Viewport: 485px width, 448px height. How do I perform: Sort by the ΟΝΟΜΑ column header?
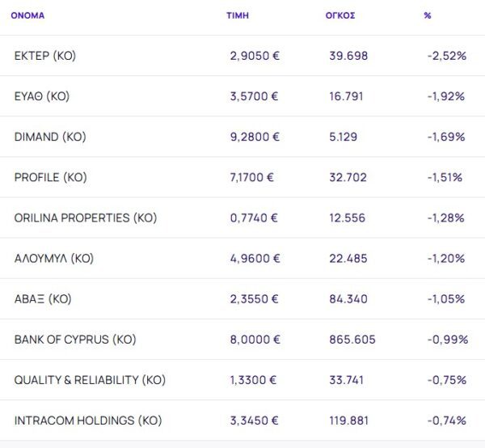(27, 15)
